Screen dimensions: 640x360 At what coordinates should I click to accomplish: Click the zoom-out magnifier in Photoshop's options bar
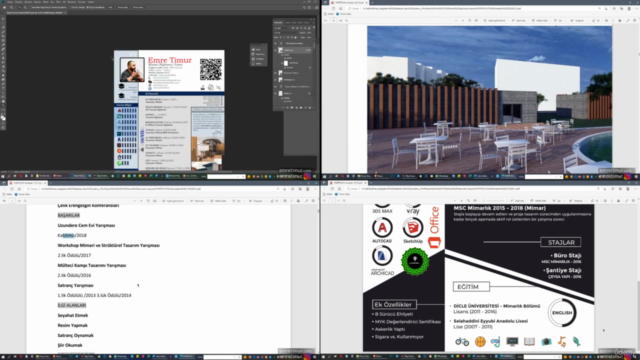point(25,7)
